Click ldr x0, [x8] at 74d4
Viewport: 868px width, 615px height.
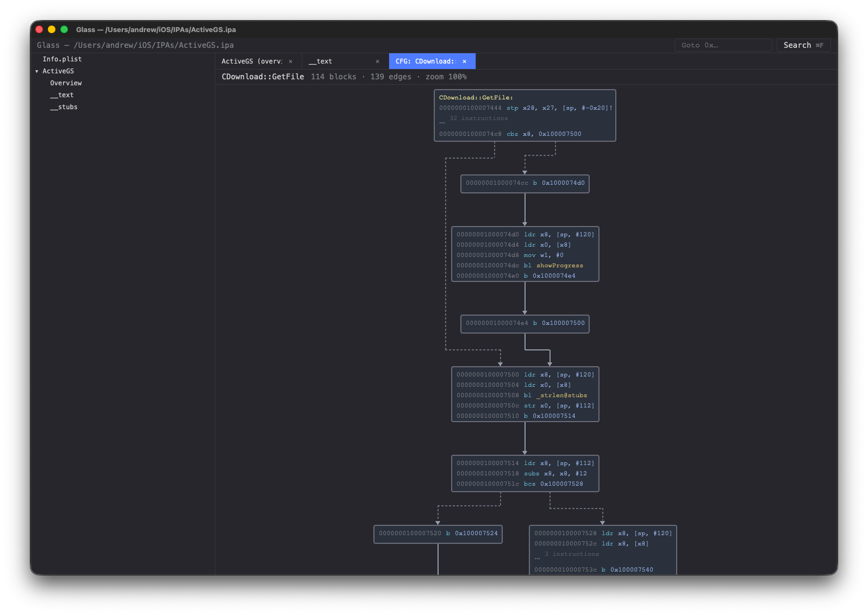[547, 245]
